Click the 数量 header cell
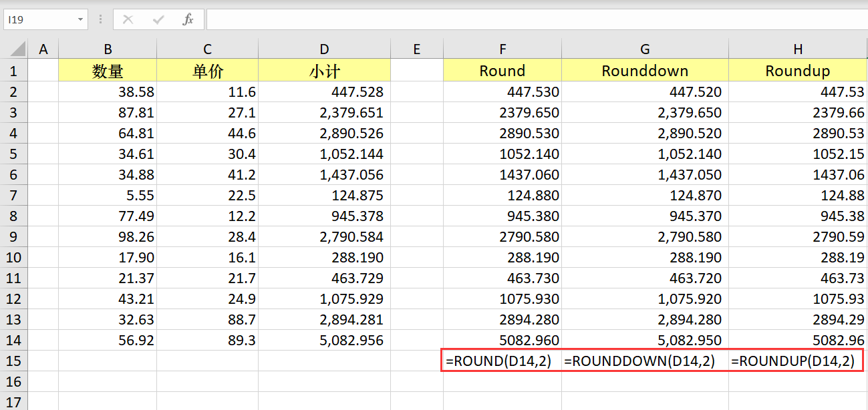This screenshot has height=410, width=868. pyautogui.click(x=108, y=71)
